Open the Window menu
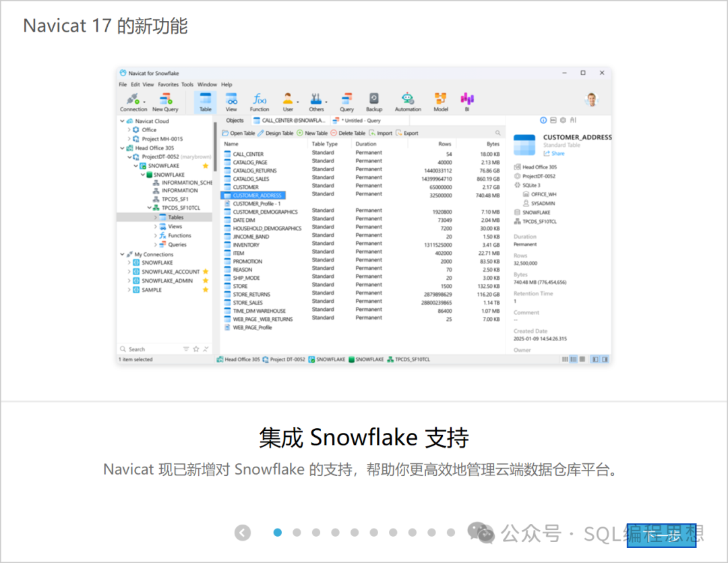 pos(207,84)
